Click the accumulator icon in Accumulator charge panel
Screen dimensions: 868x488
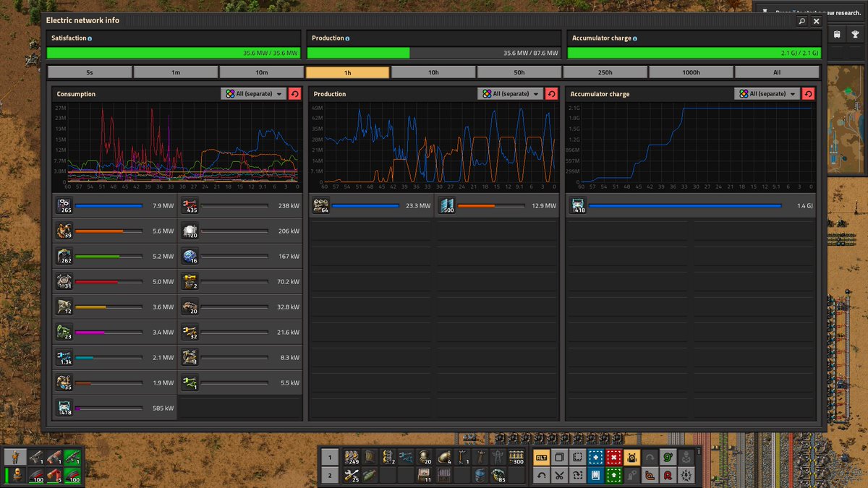click(578, 206)
